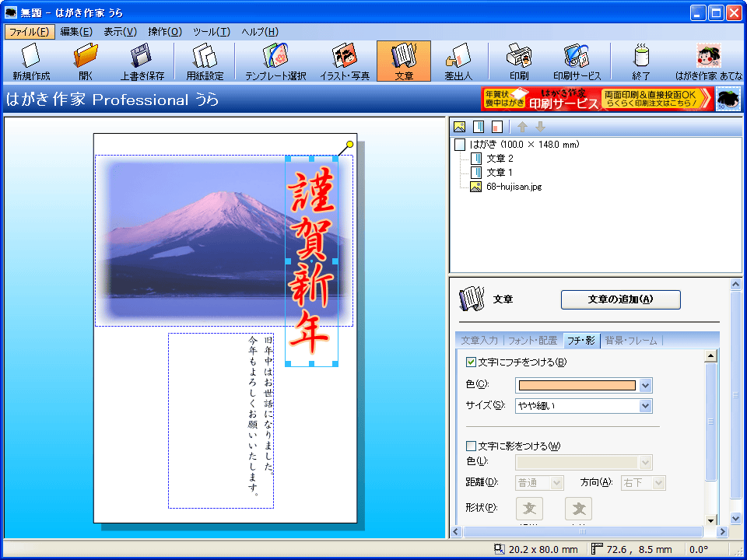747x560 pixels.
Task: Click the 謹賀新年 text box on canvas
Action: [x=311, y=261]
